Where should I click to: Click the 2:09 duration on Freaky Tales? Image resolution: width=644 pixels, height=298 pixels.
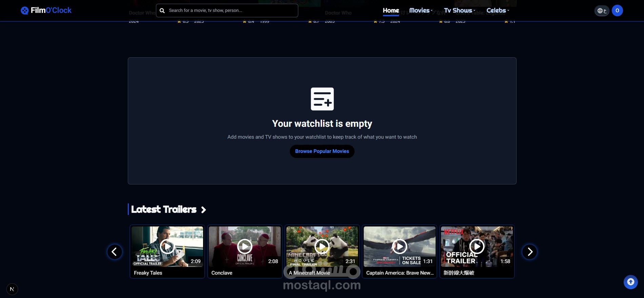tap(196, 261)
